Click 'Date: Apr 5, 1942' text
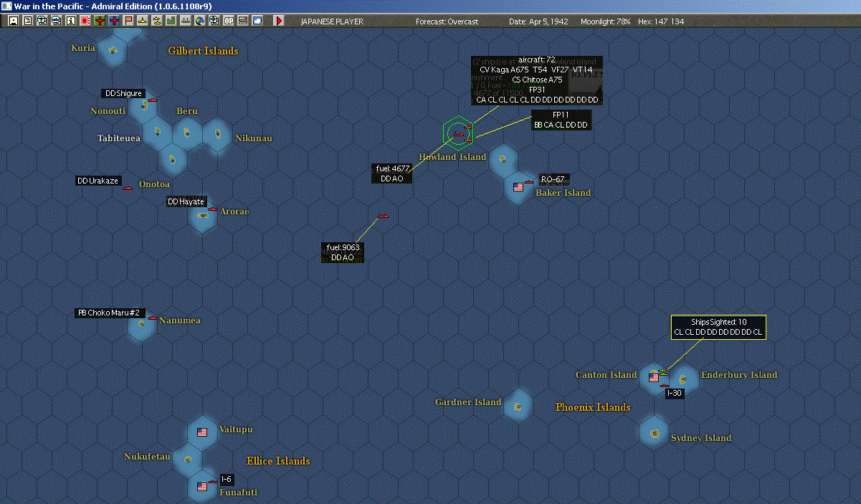This screenshot has height=504, width=861. pyautogui.click(x=538, y=22)
